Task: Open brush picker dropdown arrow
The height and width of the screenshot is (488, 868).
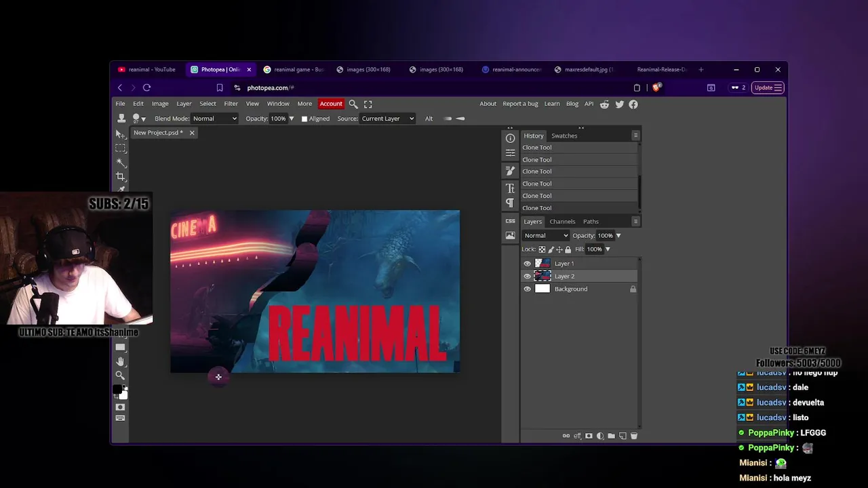Action: tap(143, 119)
